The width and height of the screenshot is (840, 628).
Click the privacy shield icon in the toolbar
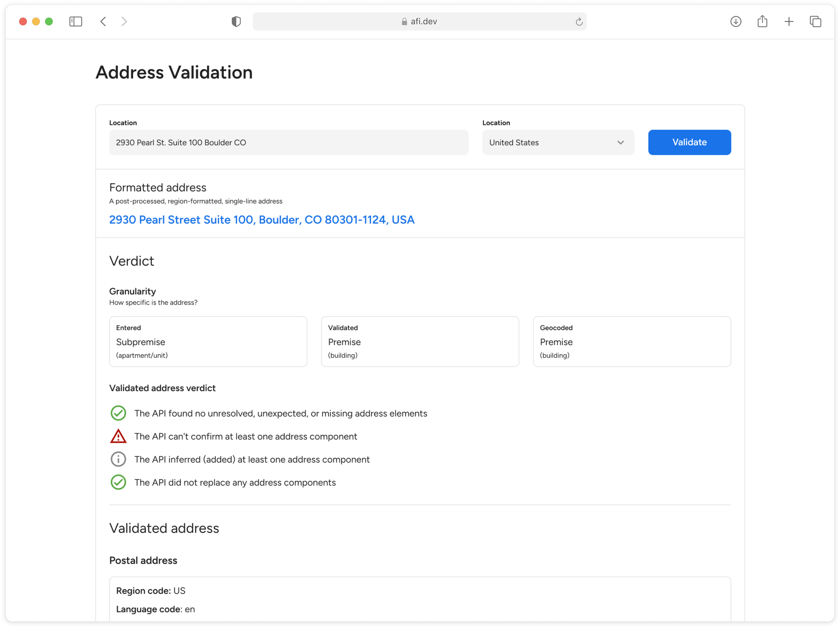click(236, 21)
